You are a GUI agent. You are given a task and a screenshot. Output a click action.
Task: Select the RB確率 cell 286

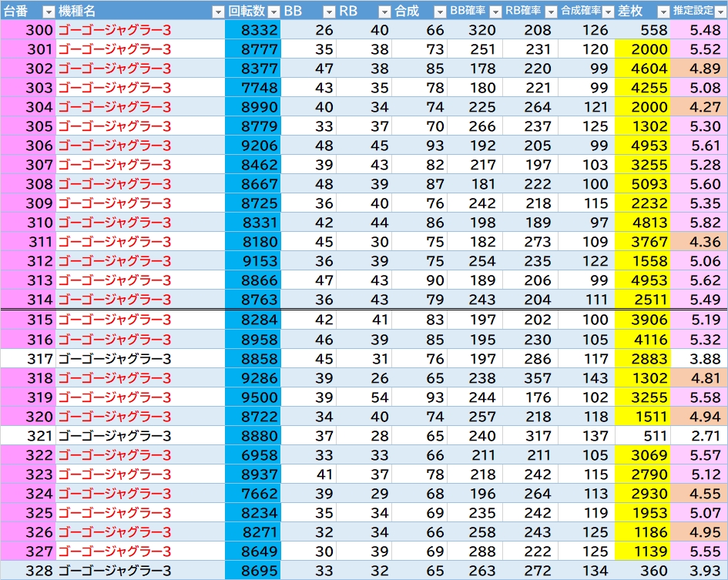530,358
